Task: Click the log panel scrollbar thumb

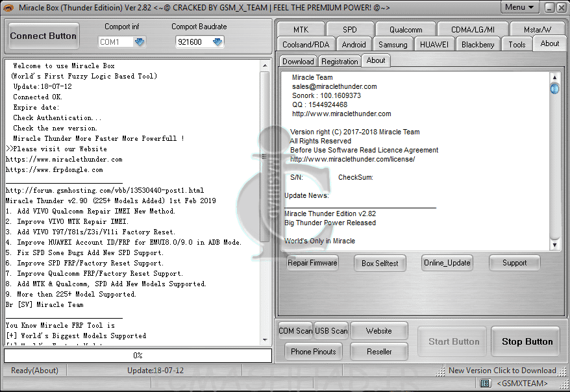Action: [265, 156]
